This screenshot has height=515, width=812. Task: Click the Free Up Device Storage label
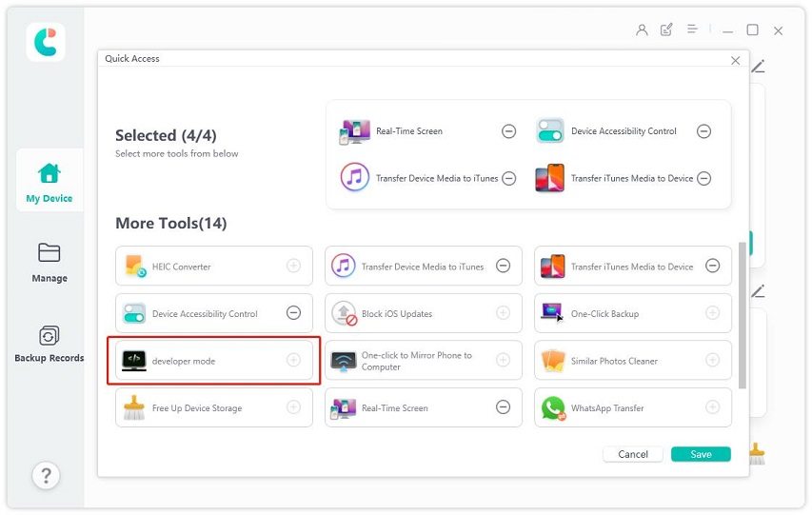pos(197,408)
